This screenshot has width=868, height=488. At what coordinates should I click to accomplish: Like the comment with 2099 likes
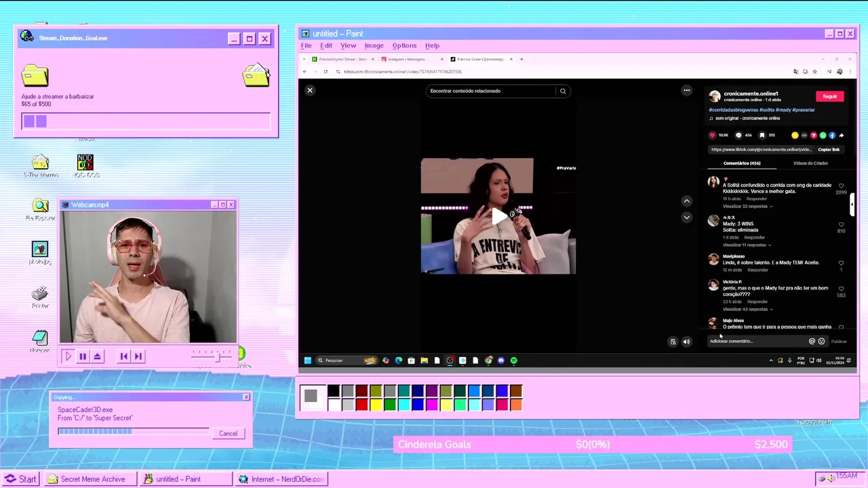[841, 186]
